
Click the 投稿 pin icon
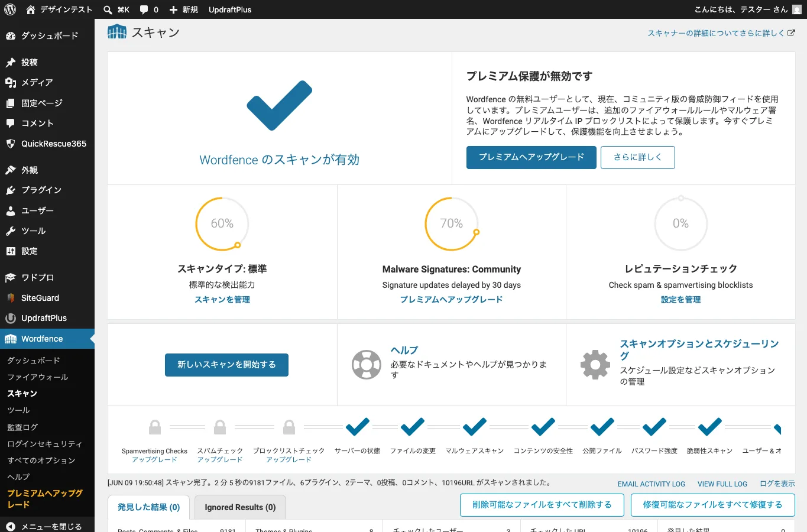pos(11,62)
